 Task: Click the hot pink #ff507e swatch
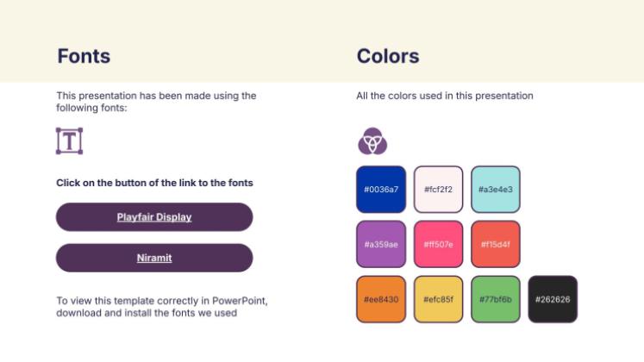(438, 244)
